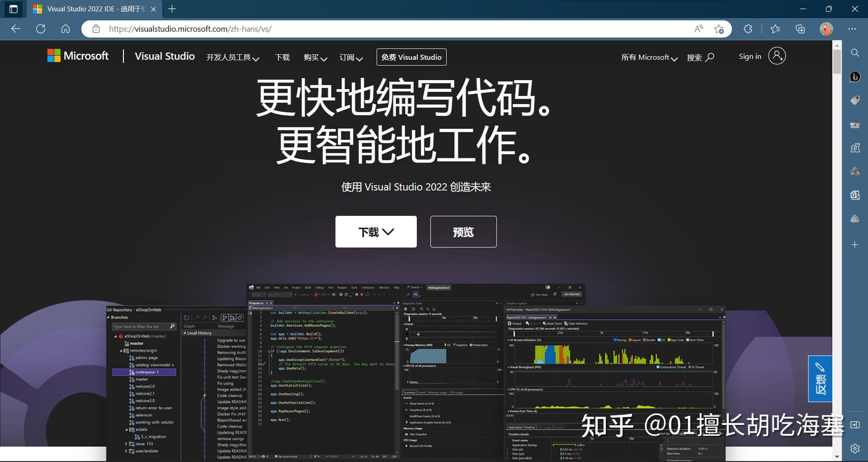Open the Games icon in the sidebar
Screen dimensions: 868x462
click(855, 148)
